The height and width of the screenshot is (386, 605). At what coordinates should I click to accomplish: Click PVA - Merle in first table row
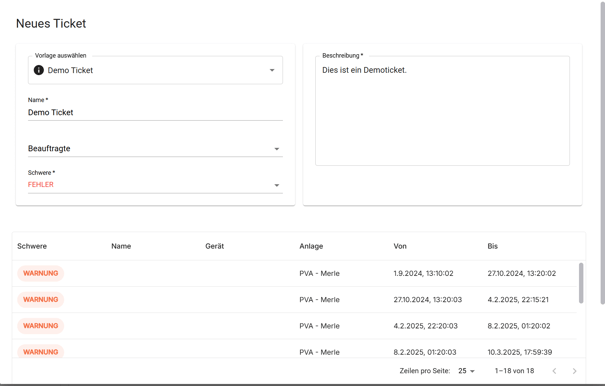coord(319,273)
